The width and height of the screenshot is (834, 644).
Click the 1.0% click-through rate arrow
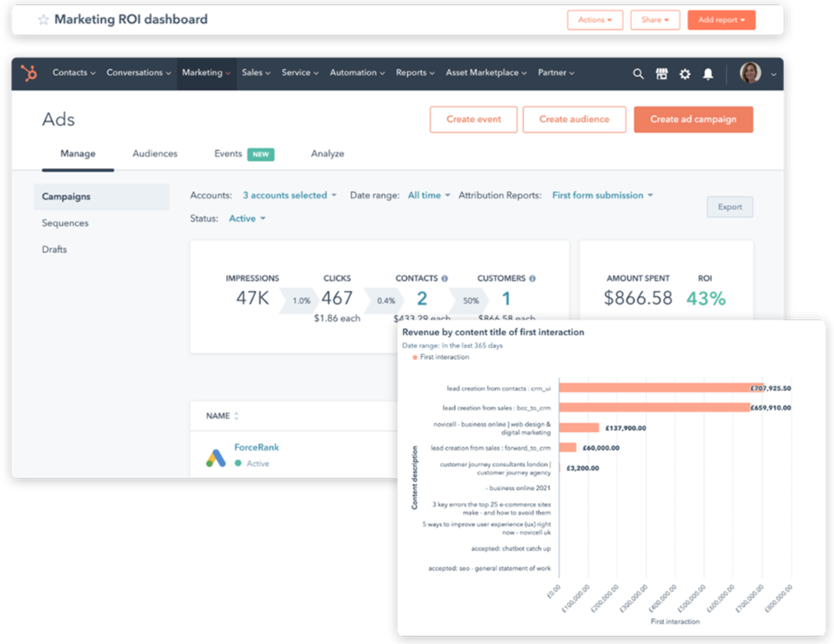click(300, 301)
